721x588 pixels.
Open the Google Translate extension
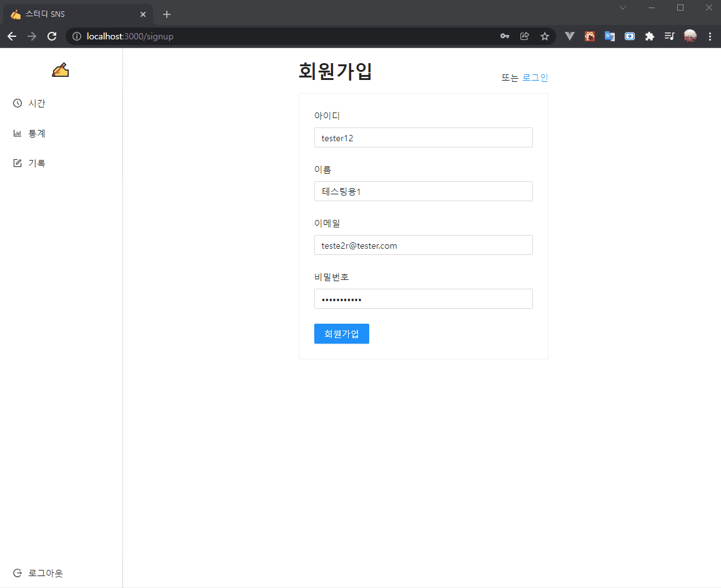click(x=610, y=36)
